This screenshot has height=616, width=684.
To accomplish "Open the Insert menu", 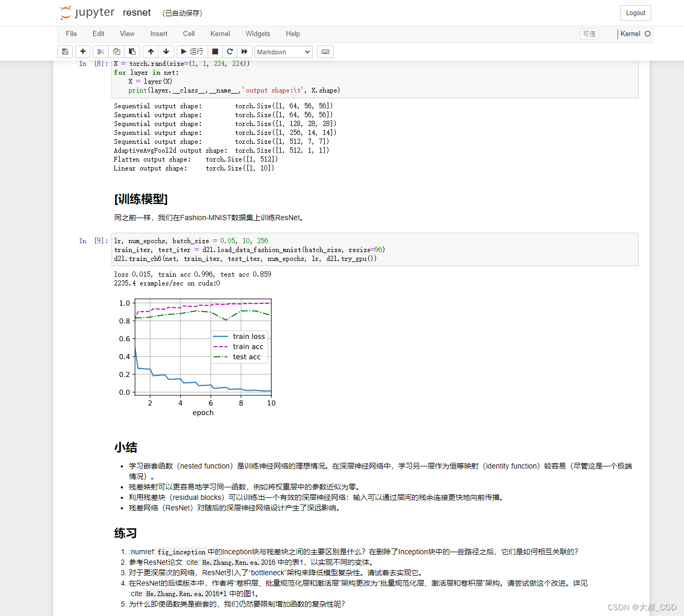I will [159, 34].
